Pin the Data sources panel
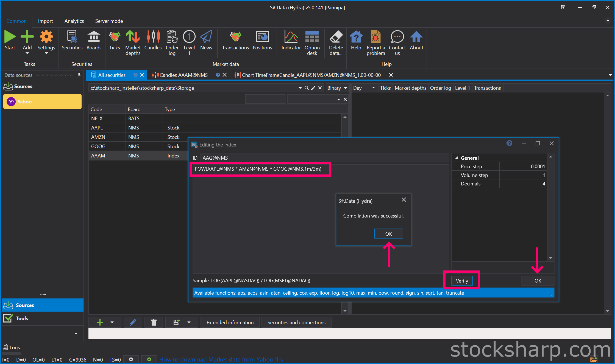615x364 pixels. pos(79,75)
